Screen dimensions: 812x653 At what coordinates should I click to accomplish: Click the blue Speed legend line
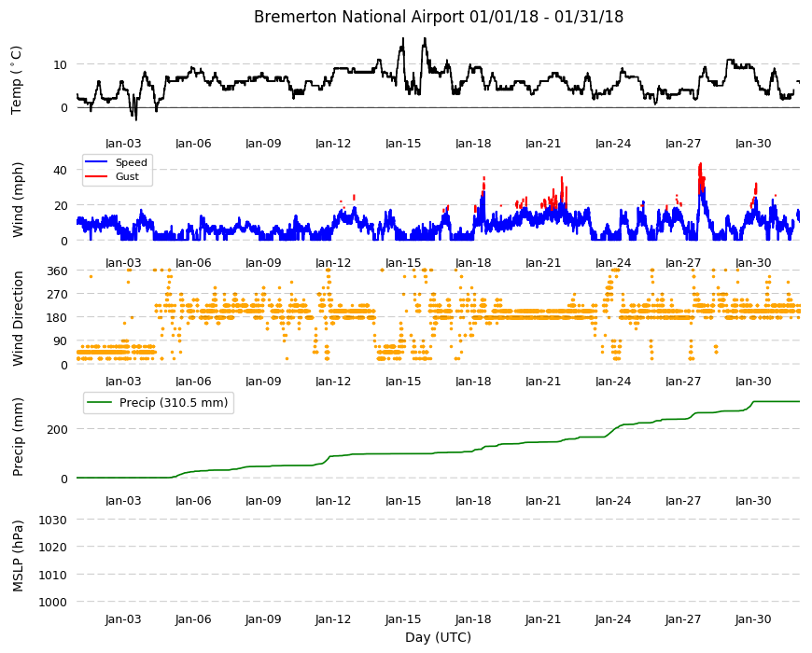(x=96, y=162)
